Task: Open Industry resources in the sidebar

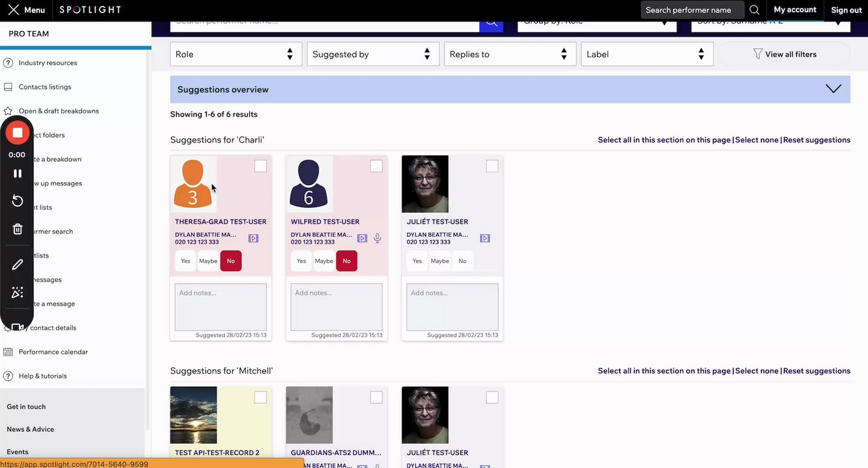Action: (x=48, y=63)
